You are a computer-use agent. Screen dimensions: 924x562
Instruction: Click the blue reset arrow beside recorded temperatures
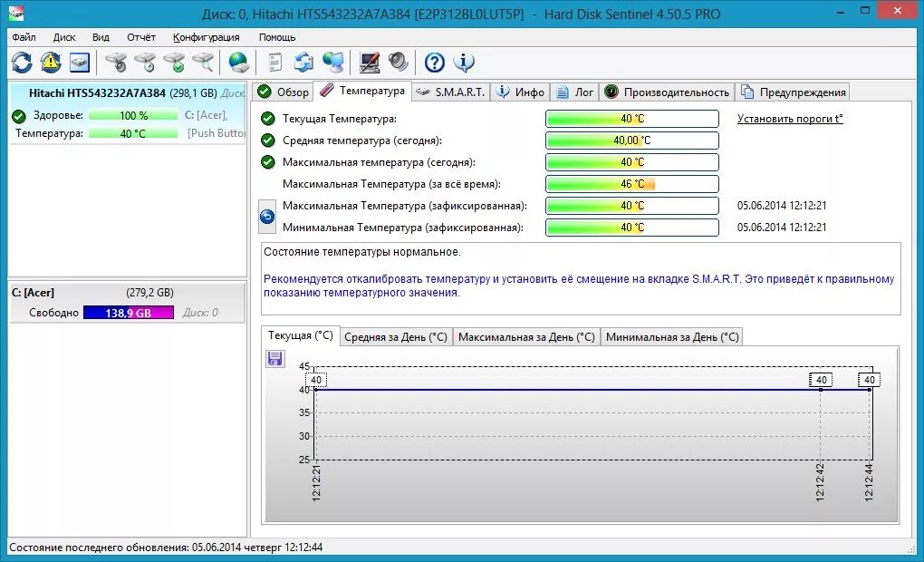(267, 217)
